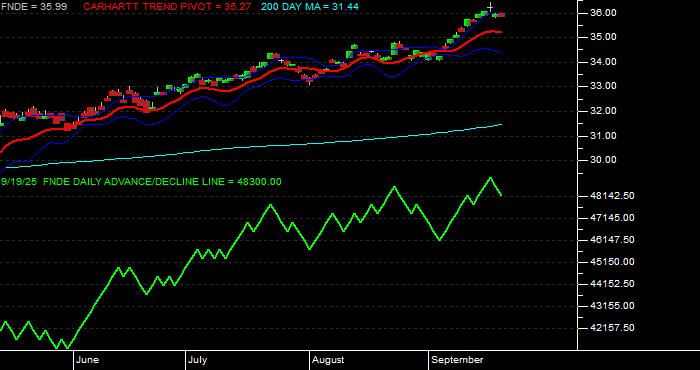Click the July label on time axis
This screenshot has width=700, height=370.
pos(197,360)
